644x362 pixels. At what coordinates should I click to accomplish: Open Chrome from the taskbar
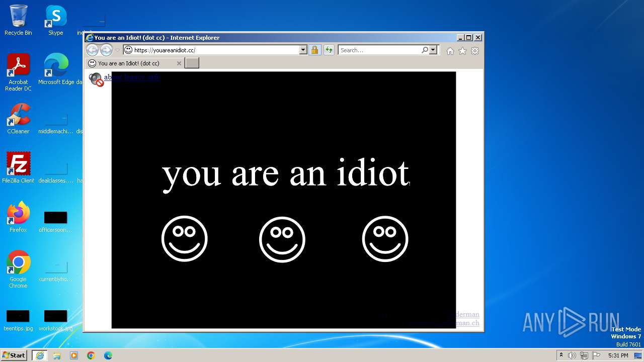click(x=91, y=355)
